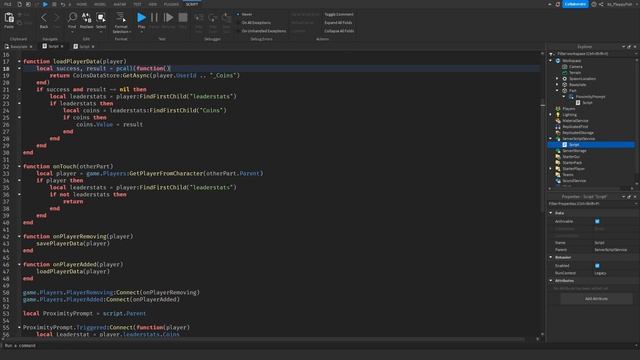Toggle the Enabled property checkbox

point(597,266)
